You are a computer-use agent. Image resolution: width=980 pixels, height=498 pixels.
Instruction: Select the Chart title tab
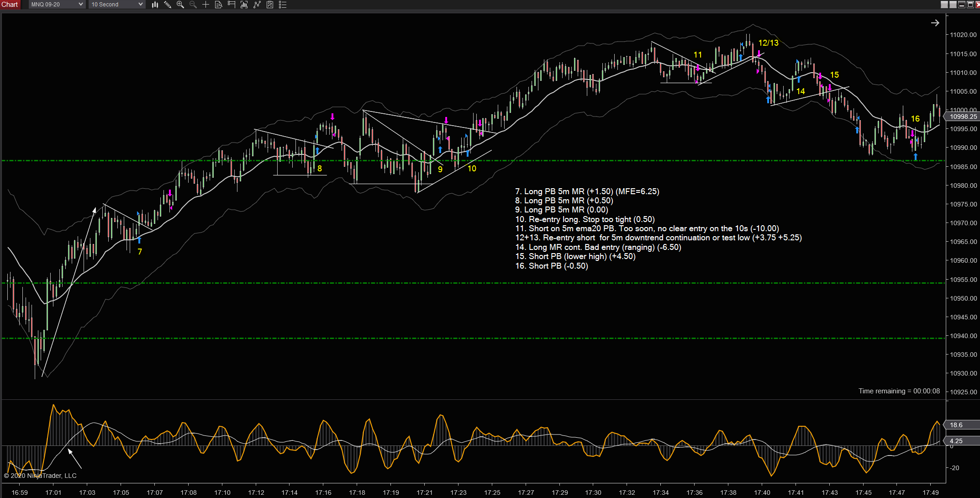point(10,5)
